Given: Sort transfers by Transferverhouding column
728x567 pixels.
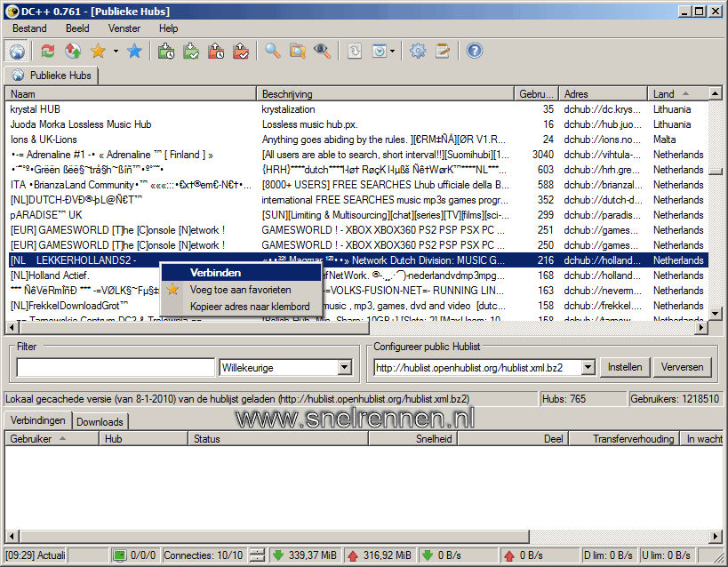Looking at the screenshot, I should click(625, 438).
